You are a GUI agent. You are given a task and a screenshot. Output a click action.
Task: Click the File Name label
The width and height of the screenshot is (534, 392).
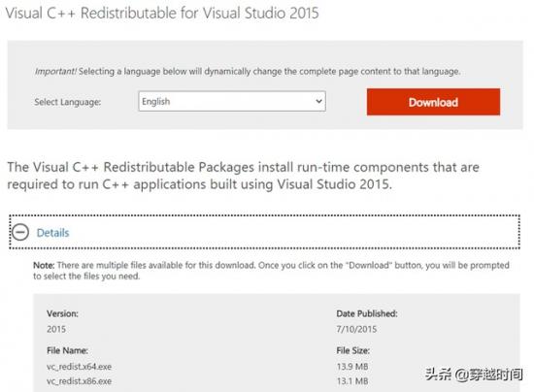click(x=67, y=350)
